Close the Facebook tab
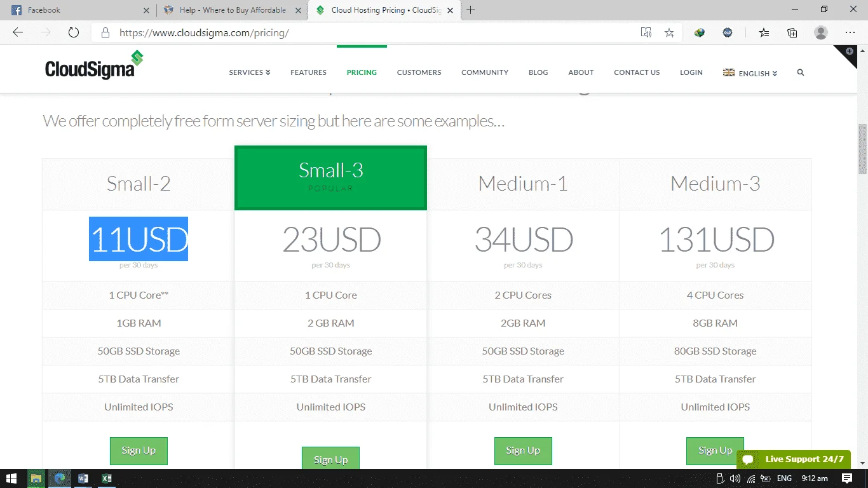 pos(146,10)
